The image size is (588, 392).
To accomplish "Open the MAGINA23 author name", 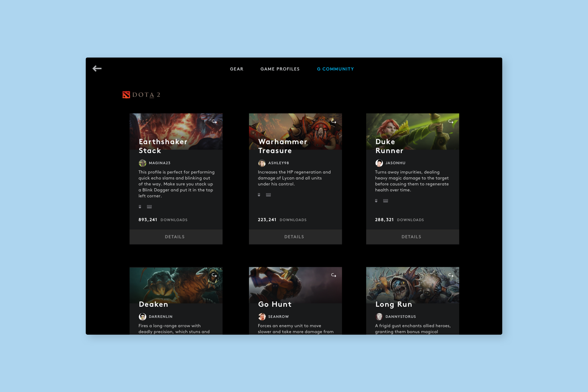I will [160, 163].
